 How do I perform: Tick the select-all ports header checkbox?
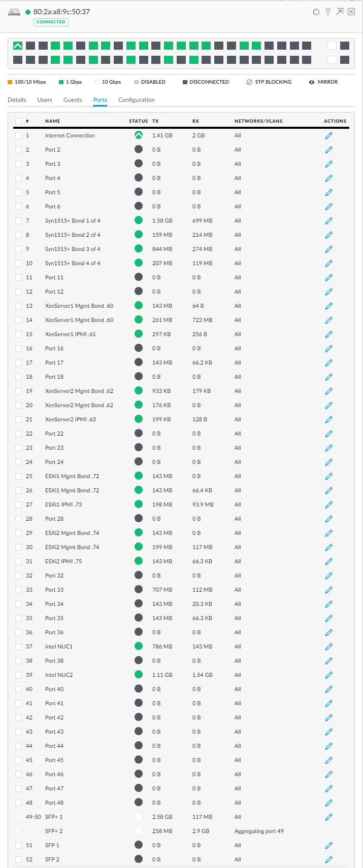pos(19,121)
